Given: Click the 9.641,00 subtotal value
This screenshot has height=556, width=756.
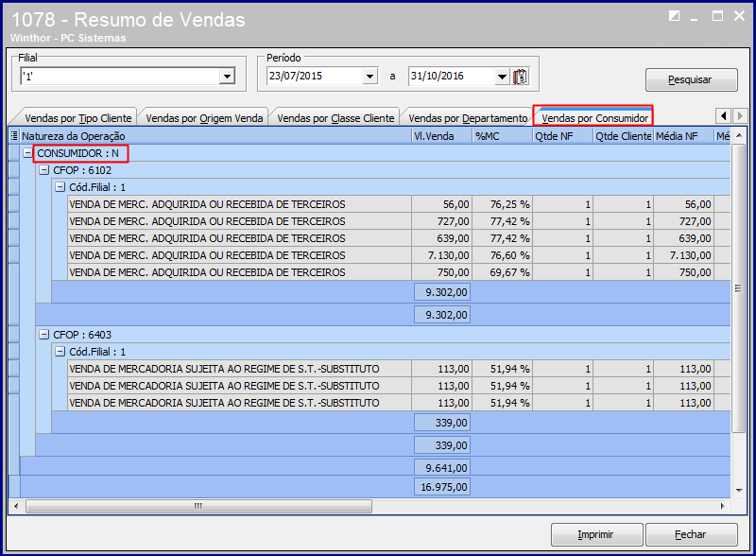Looking at the screenshot, I should click(442, 468).
